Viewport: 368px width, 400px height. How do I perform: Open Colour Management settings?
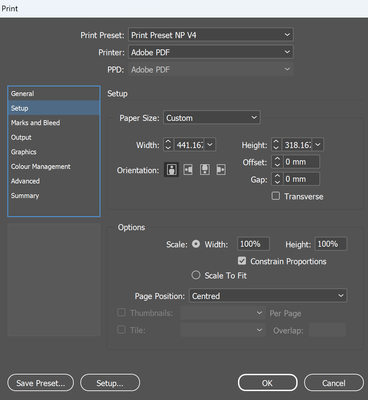[54, 166]
